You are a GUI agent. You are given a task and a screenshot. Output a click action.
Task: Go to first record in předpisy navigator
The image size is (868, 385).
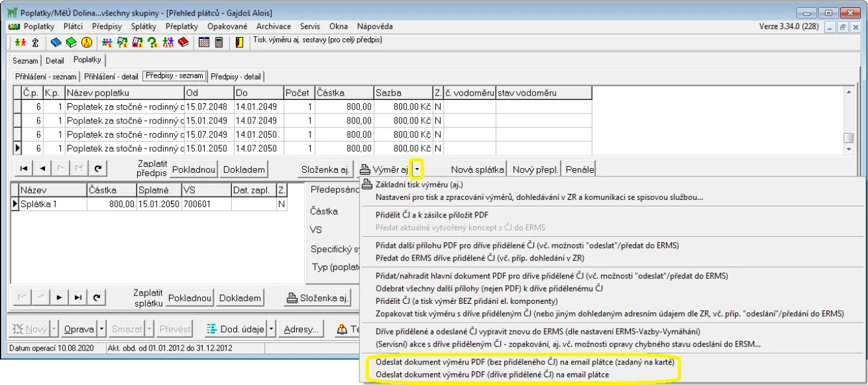[x=23, y=169]
